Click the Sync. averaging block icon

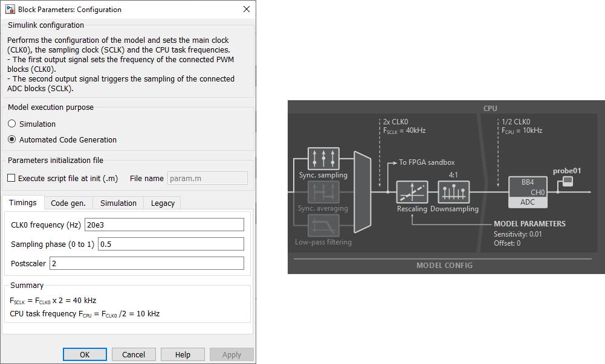click(x=323, y=192)
